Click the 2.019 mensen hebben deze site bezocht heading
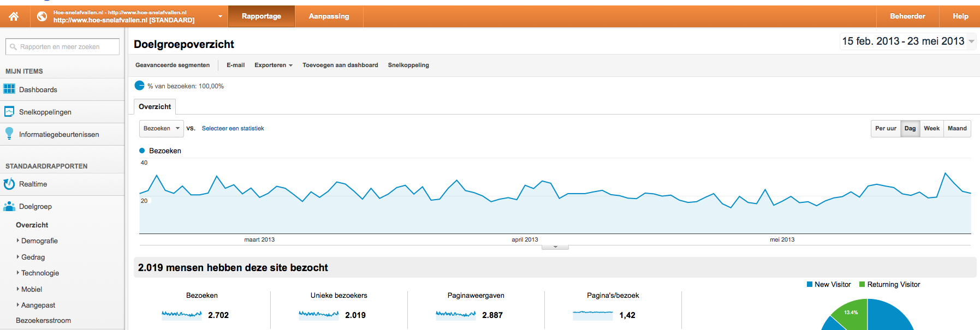Screen dimensions: 980x330 click(233, 267)
